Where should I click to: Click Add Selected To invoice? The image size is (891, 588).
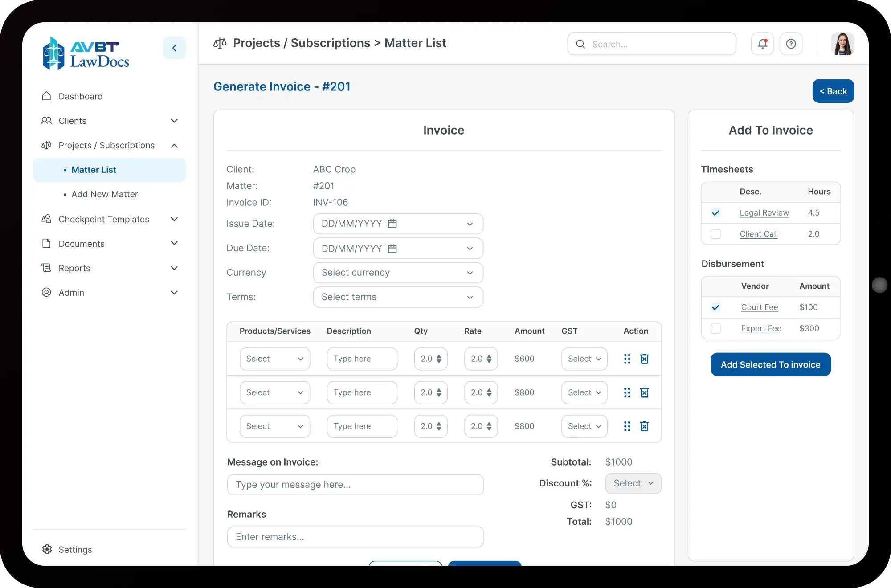[x=770, y=364]
